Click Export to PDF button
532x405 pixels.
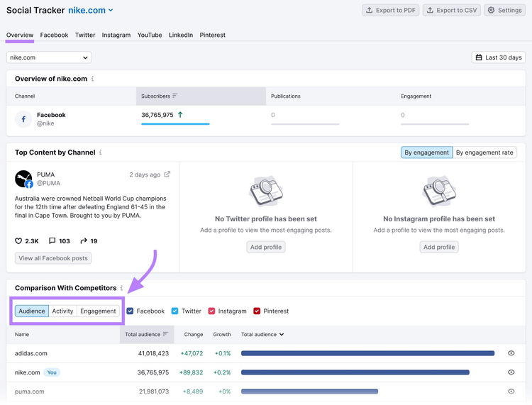click(391, 10)
